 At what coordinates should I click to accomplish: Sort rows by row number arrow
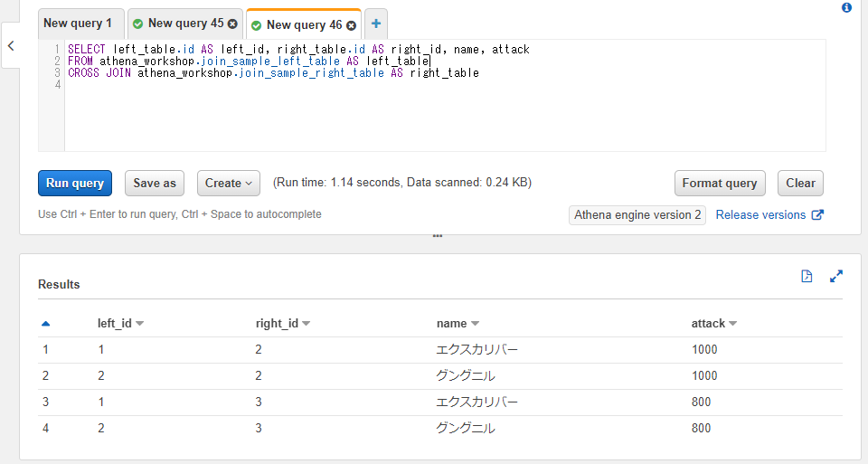pos(46,324)
